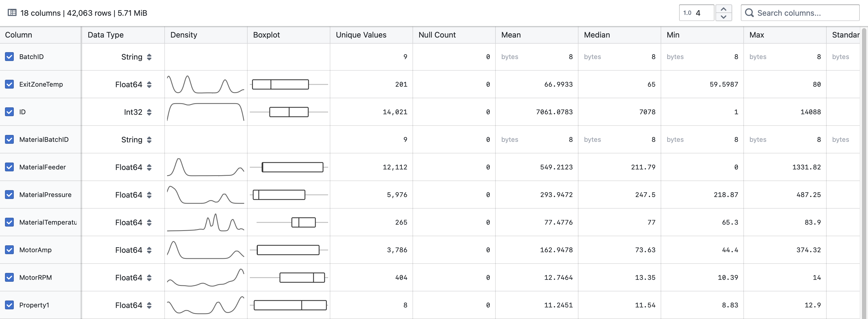Click the density curve for Property1
The height and width of the screenshot is (319, 868).
pyautogui.click(x=205, y=305)
